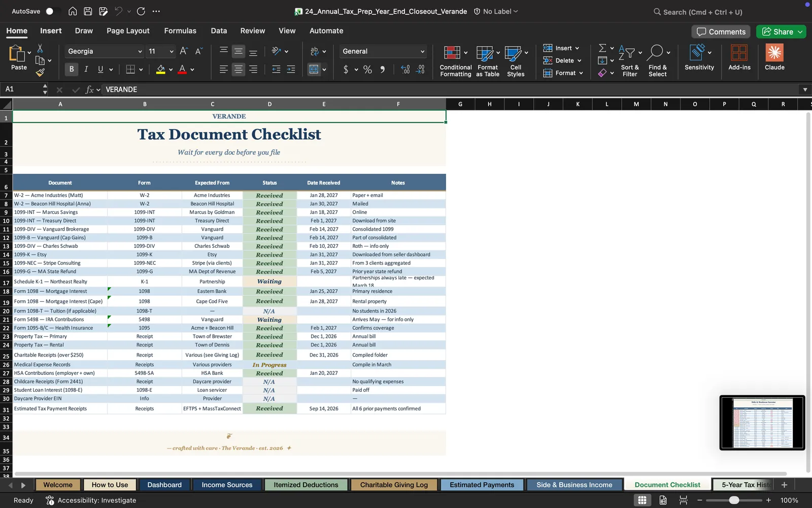This screenshot has height=508, width=812.
Task: Click the Redo icon in title bar
Action: (141, 11)
